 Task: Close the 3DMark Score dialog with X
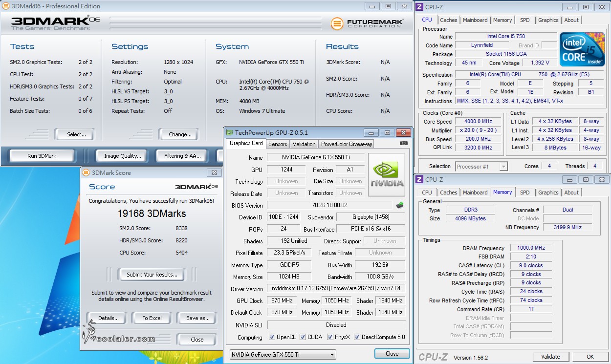[214, 172]
